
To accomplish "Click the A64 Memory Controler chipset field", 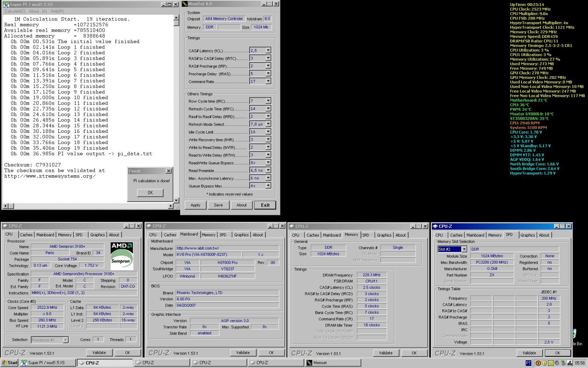I will tap(224, 19).
